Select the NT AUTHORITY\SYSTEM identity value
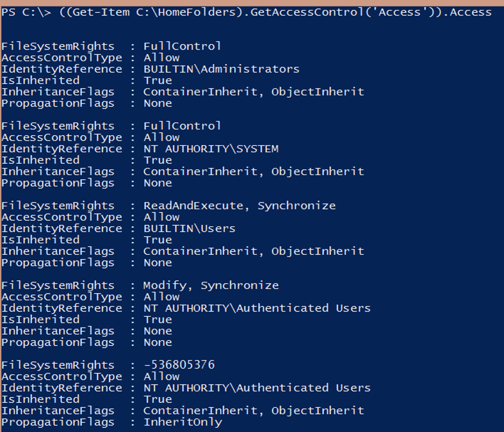The width and height of the screenshot is (504, 432). [x=211, y=149]
